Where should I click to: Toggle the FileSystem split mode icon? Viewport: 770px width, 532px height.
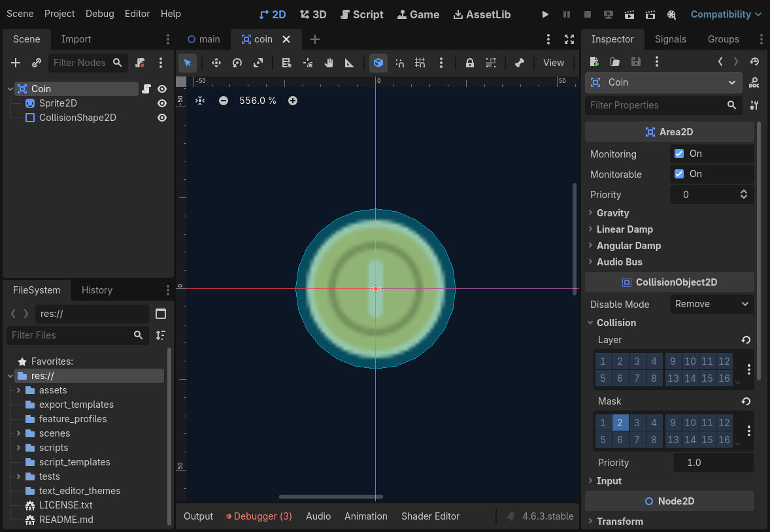(x=161, y=314)
